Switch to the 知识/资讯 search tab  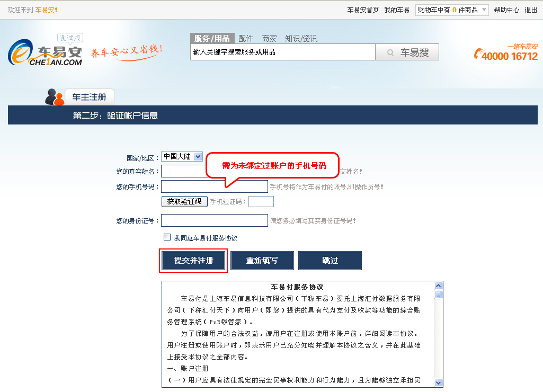tap(301, 39)
